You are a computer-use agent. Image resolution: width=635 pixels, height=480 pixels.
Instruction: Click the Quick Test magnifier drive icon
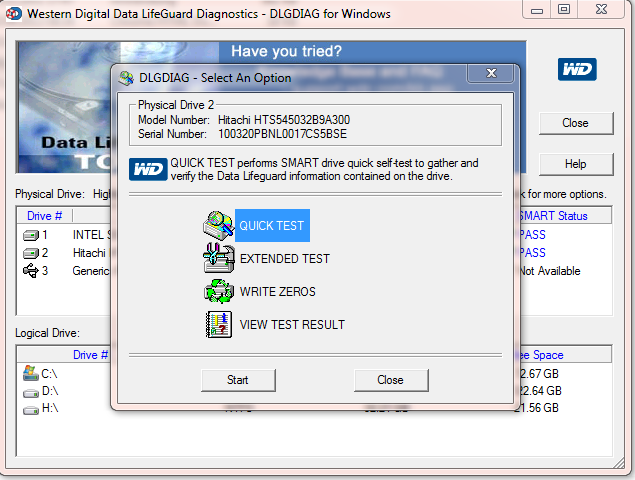tap(218, 226)
